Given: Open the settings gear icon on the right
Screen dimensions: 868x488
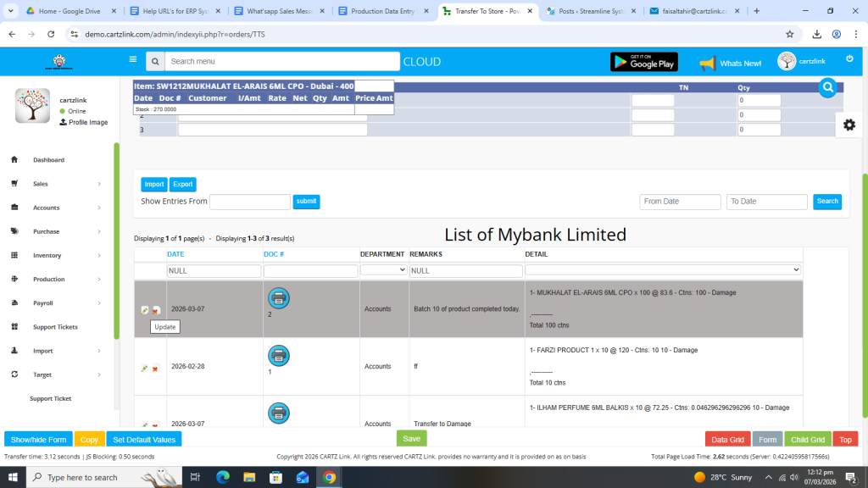Looking at the screenshot, I should (x=849, y=125).
